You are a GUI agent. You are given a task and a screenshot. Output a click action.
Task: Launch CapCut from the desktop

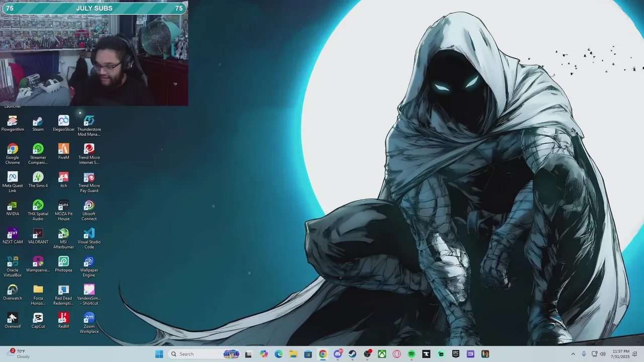coord(38,320)
